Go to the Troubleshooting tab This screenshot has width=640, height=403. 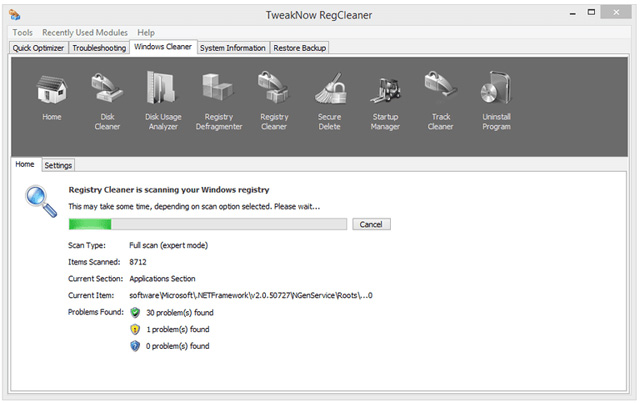(x=101, y=48)
